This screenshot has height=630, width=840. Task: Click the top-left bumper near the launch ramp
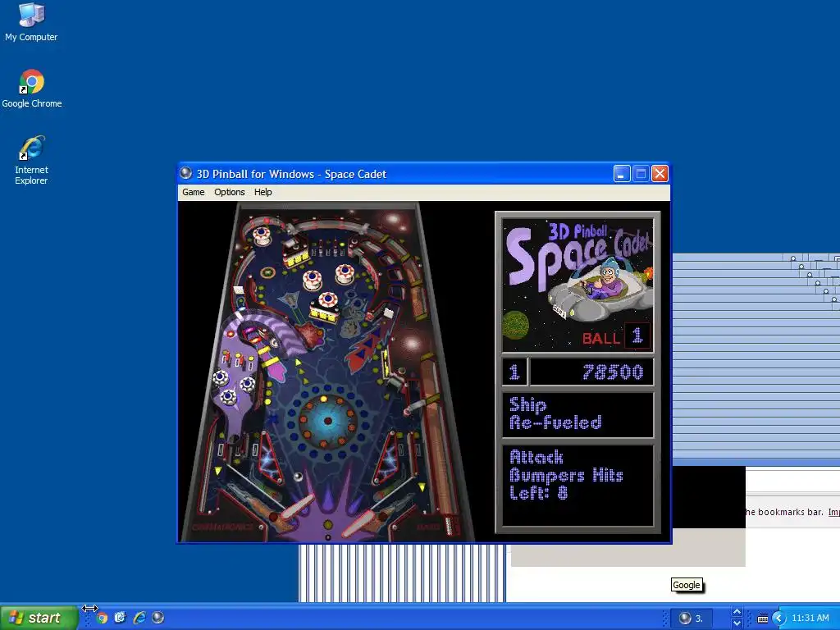tap(262, 235)
